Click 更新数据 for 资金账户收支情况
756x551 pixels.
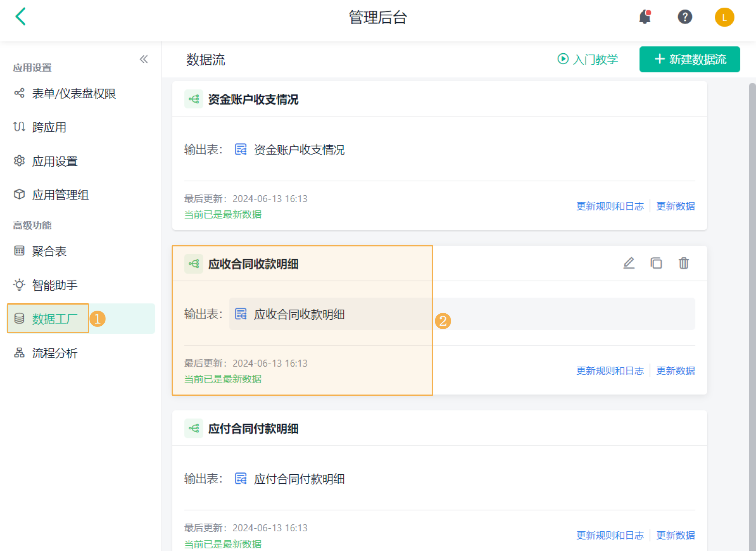tap(675, 206)
